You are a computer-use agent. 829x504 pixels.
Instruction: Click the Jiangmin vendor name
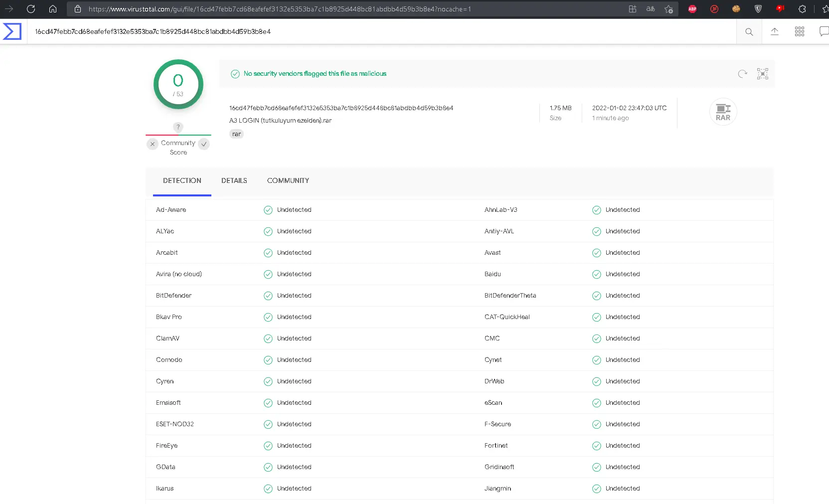coord(497,489)
